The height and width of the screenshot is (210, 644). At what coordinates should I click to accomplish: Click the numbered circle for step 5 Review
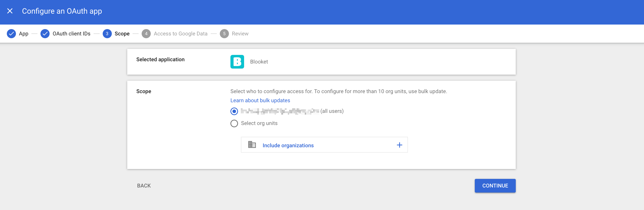pos(224,33)
